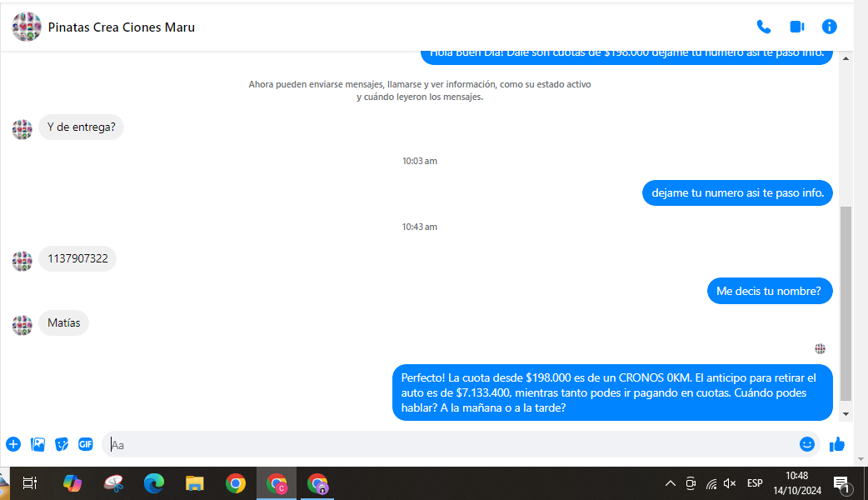Open Snipping Tool from the taskbar
868x500 pixels.
click(113, 483)
